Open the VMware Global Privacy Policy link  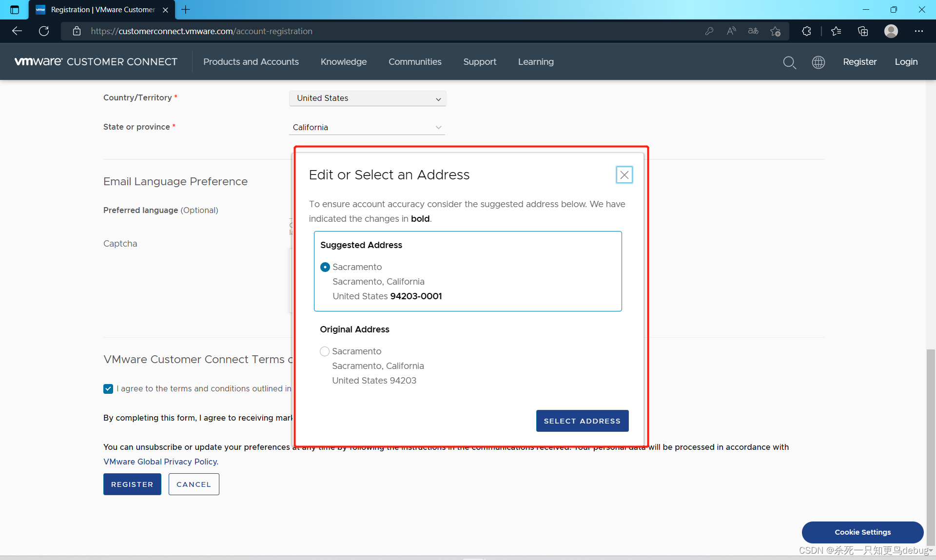coord(160,462)
